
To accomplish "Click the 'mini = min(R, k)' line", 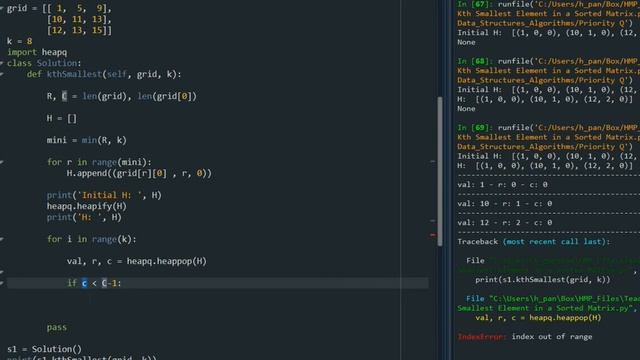I will (x=87, y=140).
